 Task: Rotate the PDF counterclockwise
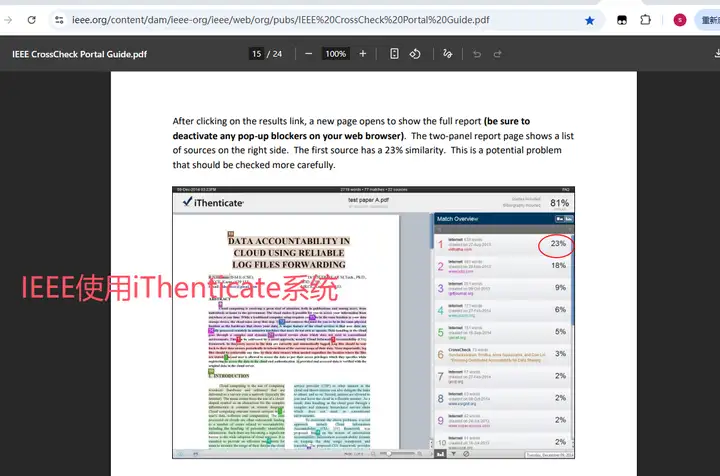pyautogui.click(x=415, y=54)
